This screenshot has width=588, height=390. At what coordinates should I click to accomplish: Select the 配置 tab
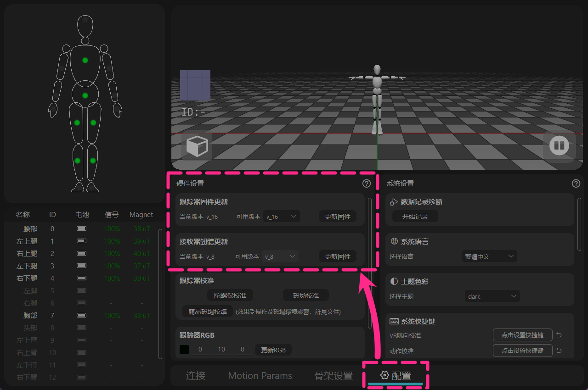pyautogui.click(x=396, y=376)
